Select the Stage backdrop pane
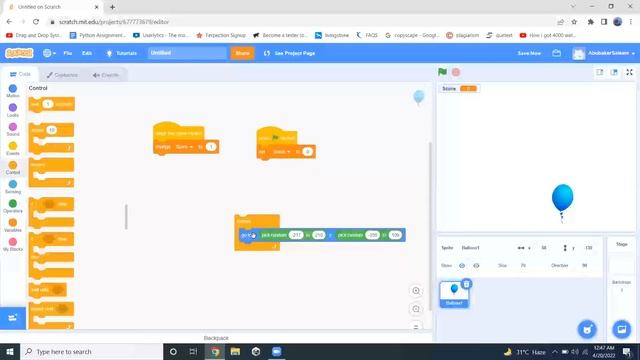Screen dimensions: 640x360 tap(622, 269)
